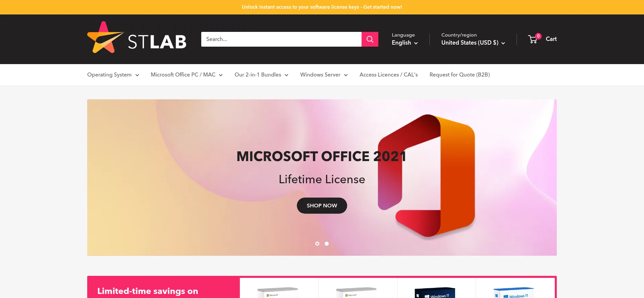This screenshot has height=298, width=644.
Task: Open Request for Quote (B2B) page
Action: (x=460, y=75)
